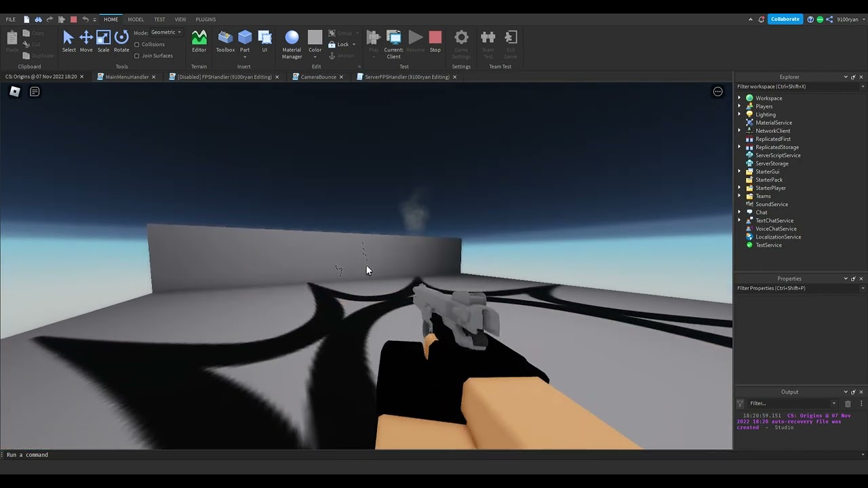Enable the Collisions checkbox
This screenshot has height=488, width=868.
(x=137, y=45)
